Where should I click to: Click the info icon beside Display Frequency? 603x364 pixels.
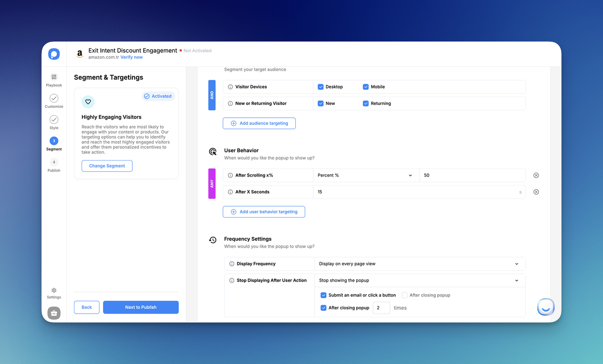click(x=231, y=264)
